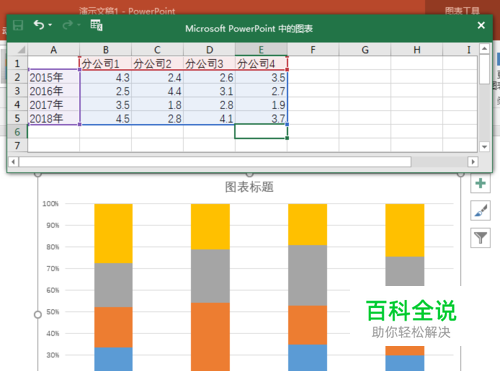Screen dimensions: 500x371
Task: Select column A header
Action: coord(53,50)
